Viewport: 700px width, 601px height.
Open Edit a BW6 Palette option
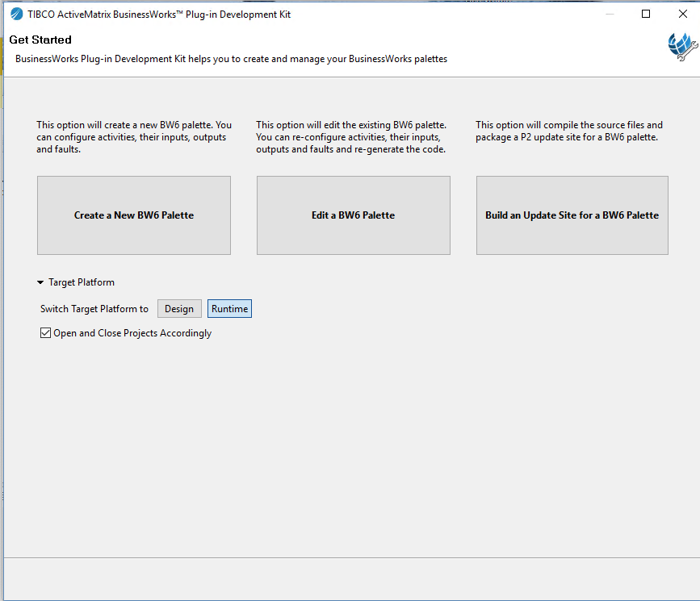[x=353, y=215]
